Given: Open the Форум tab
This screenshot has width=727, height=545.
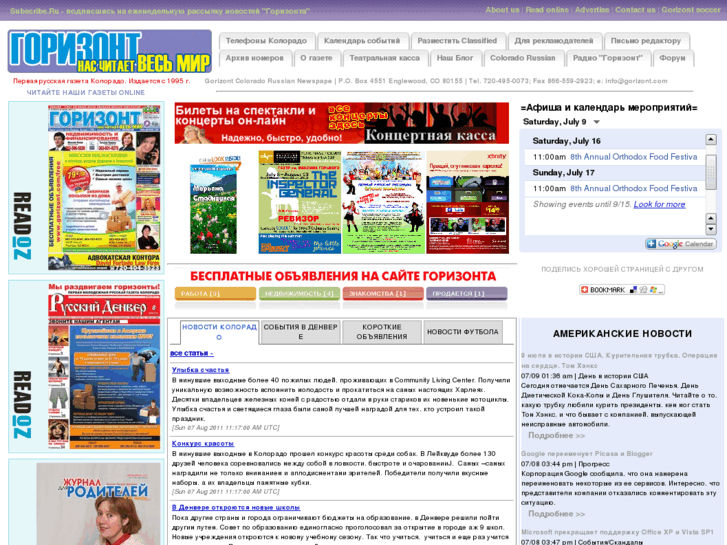Looking at the screenshot, I should click(672, 58).
